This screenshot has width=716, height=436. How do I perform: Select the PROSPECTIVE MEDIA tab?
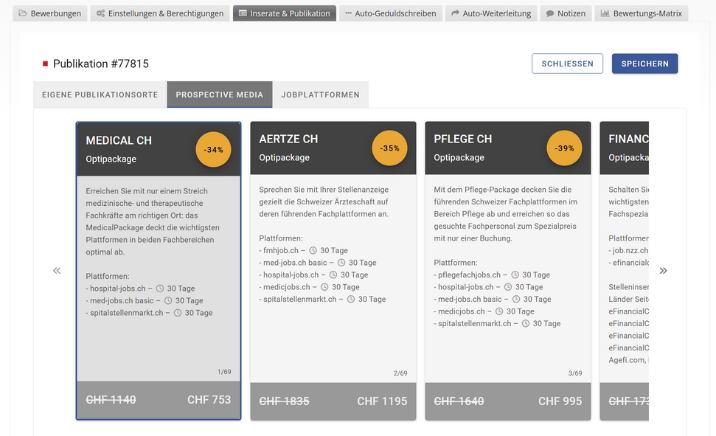click(220, 95)
